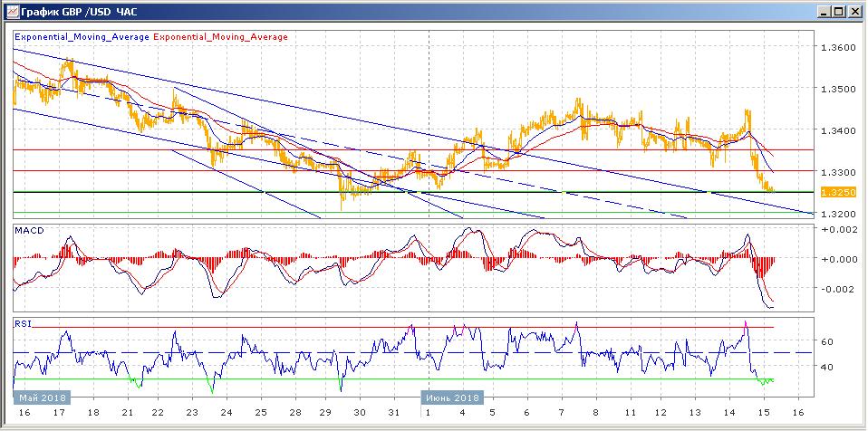Click the red Exponential_Moving_Average legend label
868x431 pixels.
[x=220, y=37]
